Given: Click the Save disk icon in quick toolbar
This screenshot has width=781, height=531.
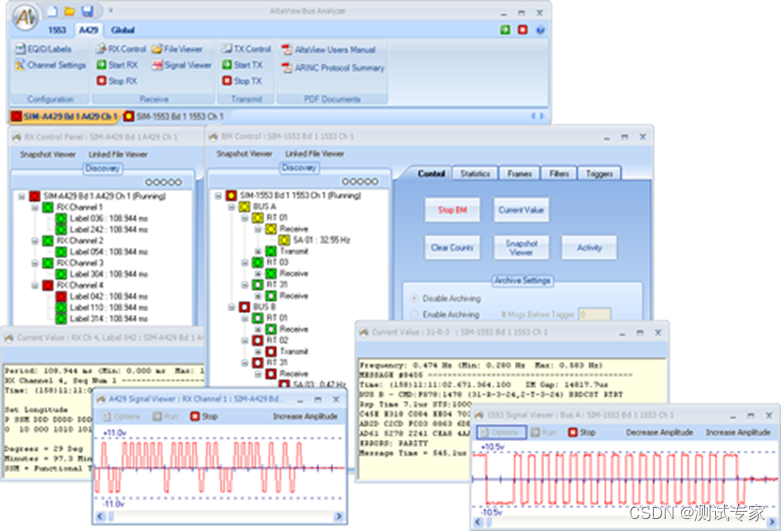Looking at the screenshot, I should tap(88, 11).
